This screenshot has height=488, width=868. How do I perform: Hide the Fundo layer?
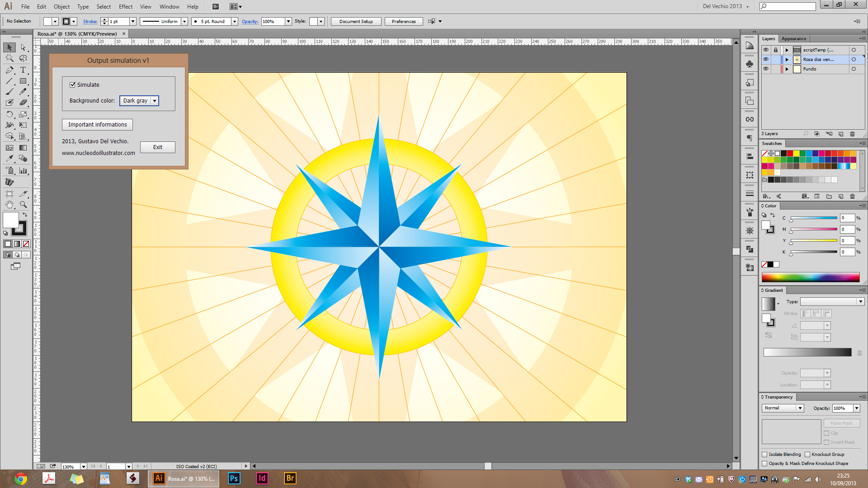pos(766,69)
